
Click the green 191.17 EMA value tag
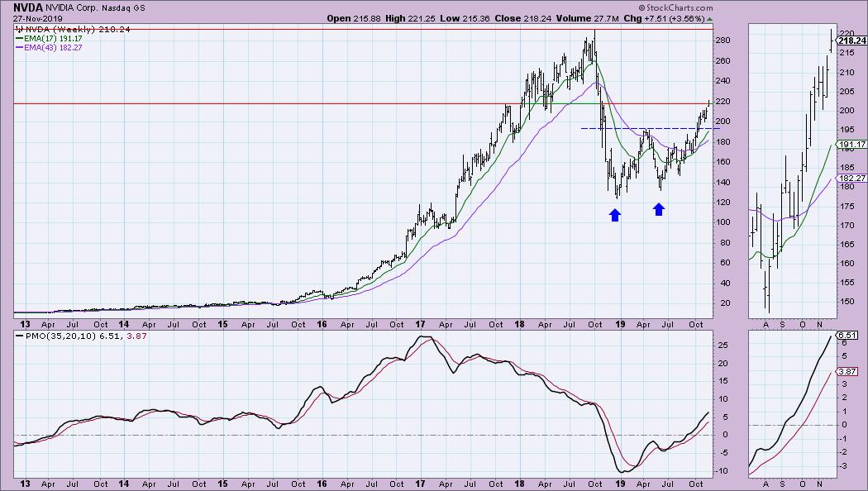852,145
